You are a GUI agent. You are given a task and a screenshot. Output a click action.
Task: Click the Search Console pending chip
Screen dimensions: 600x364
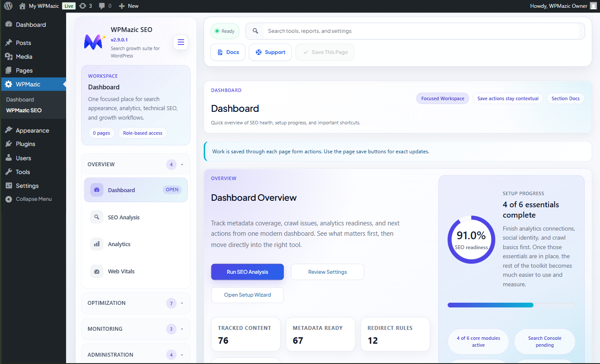[x=545, y=342]
